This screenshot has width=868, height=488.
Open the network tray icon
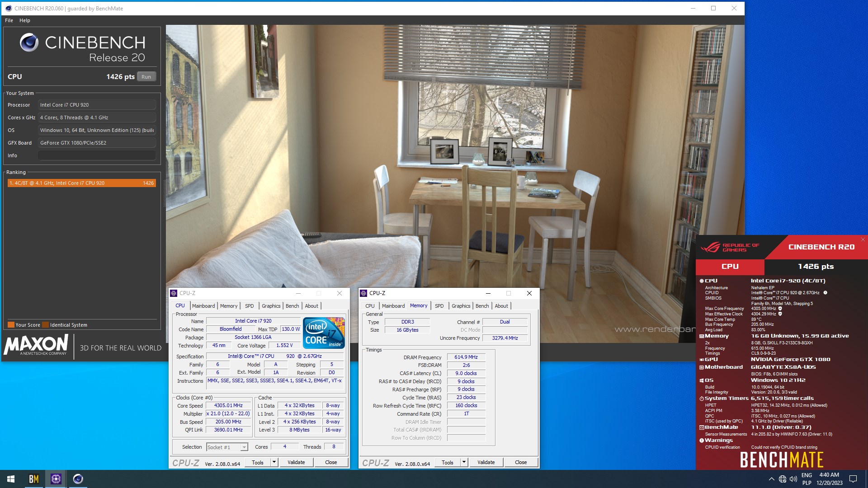(783, 479)
